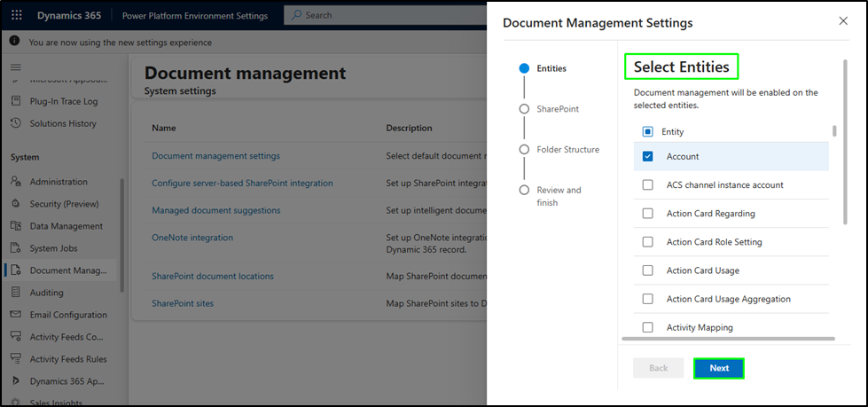Go to the Folder Structure wizard step
Screen dimensions: 868x407
567,150
